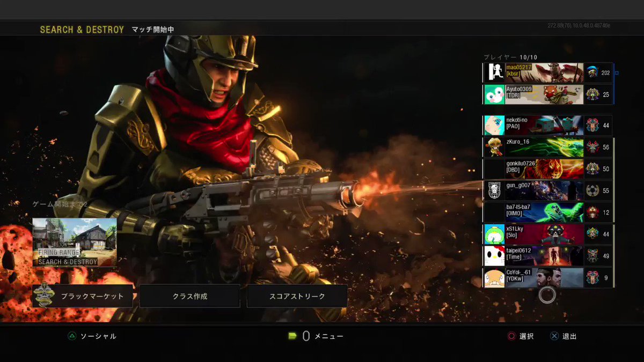The image size is (644, 362).
Task: Select nekoti-no's blue cube calling card
Action: point(544,125)
